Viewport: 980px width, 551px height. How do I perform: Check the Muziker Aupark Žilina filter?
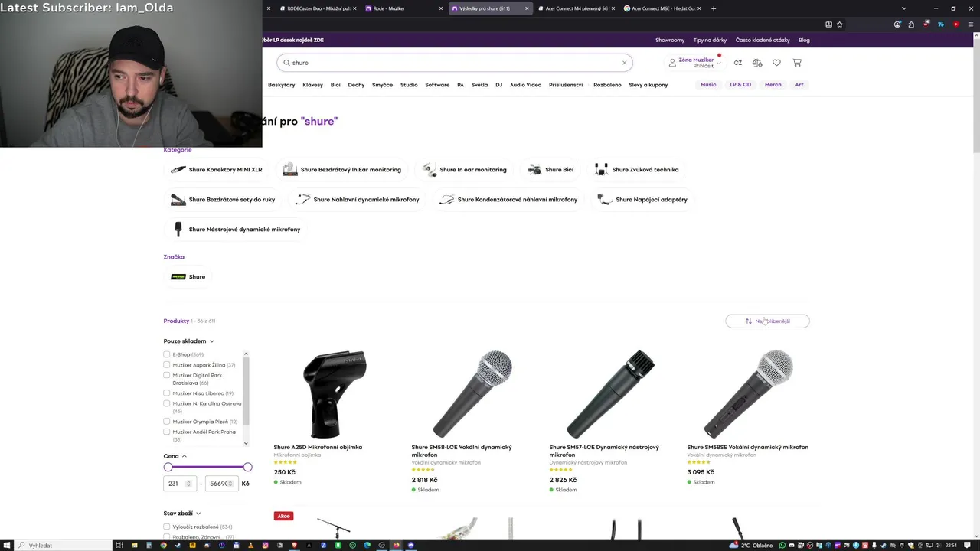pos(166,365)
